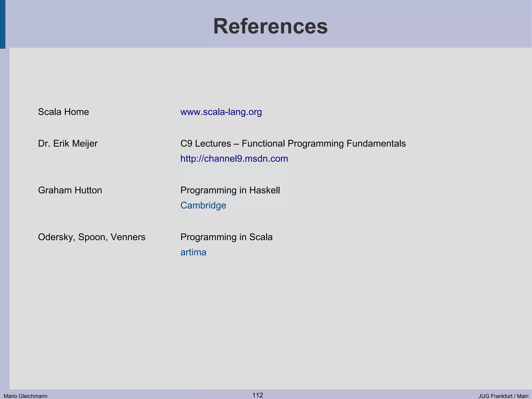This screenshot has height=399, width=532.
Task: Select the Programming in Scala title
Action: (226, 237)
